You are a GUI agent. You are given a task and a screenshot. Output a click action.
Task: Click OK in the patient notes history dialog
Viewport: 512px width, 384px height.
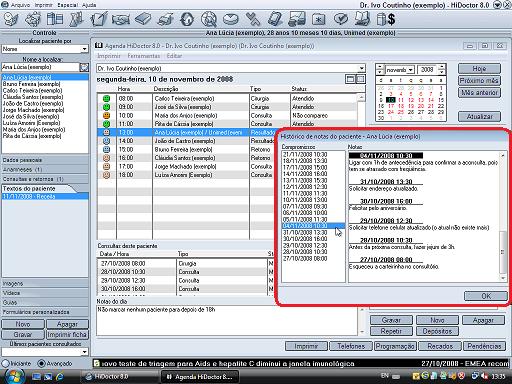(486, 296)
